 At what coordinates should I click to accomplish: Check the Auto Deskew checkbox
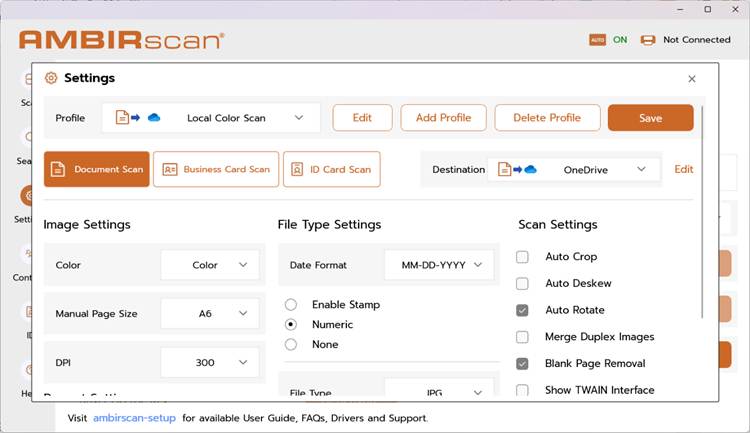(522, 284)
